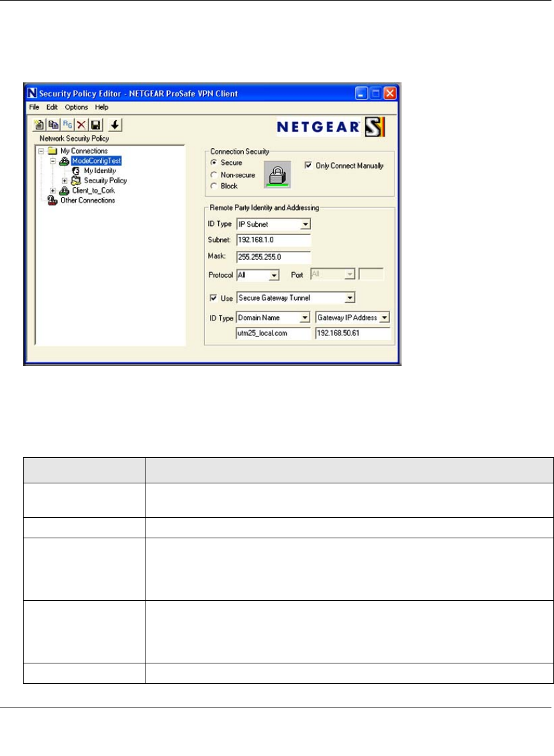Click the N application icon in title bar

32,93
